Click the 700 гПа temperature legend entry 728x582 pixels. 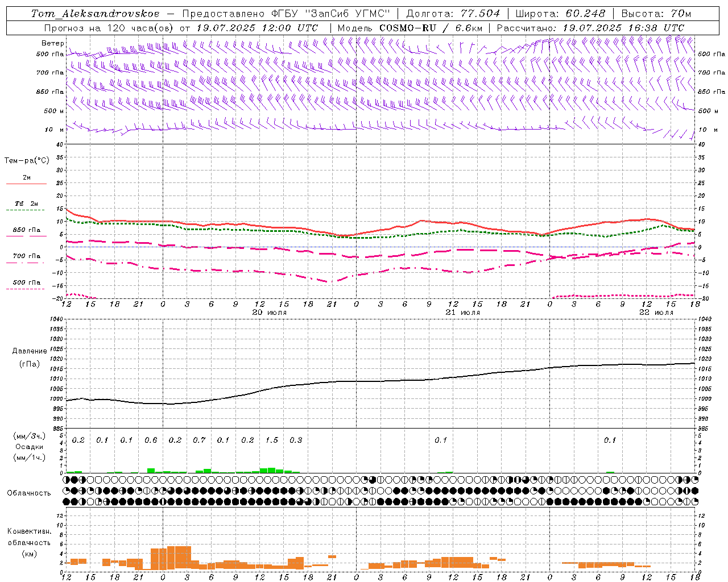tap(27, 256)
